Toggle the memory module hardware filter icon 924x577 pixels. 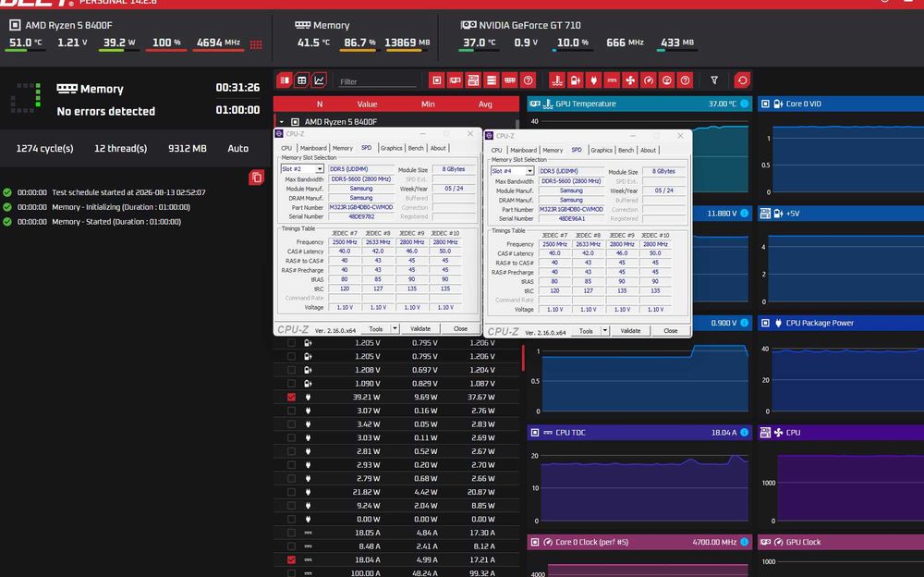pyautogui.click(x=510, y=80)
